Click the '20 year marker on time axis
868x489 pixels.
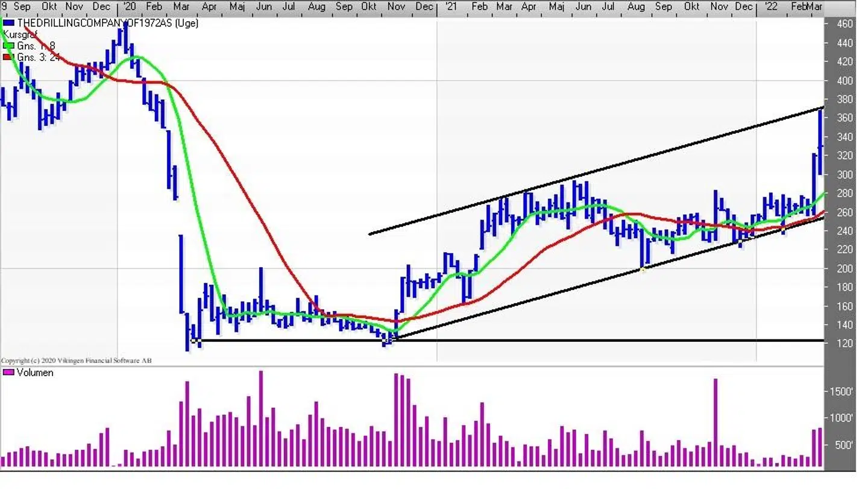[x=128, y=7]
